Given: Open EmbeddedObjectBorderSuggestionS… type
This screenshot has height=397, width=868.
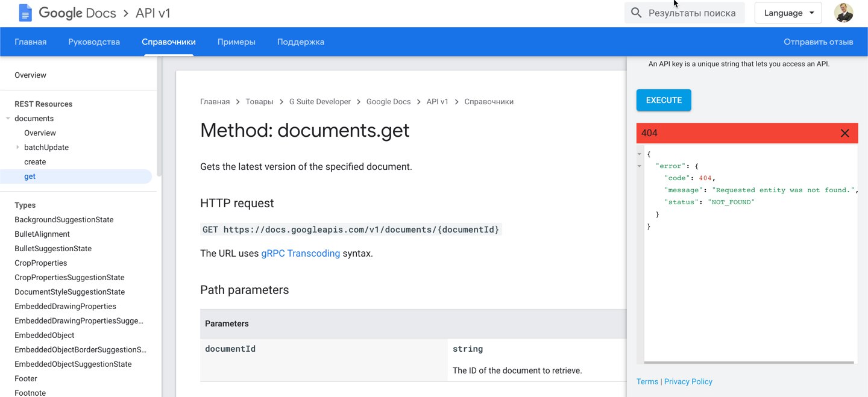Looking at the screenshot, I should [81, 350].
